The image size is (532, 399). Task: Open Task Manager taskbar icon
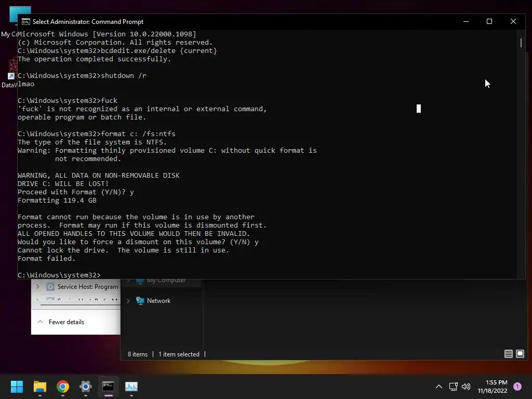131,387
